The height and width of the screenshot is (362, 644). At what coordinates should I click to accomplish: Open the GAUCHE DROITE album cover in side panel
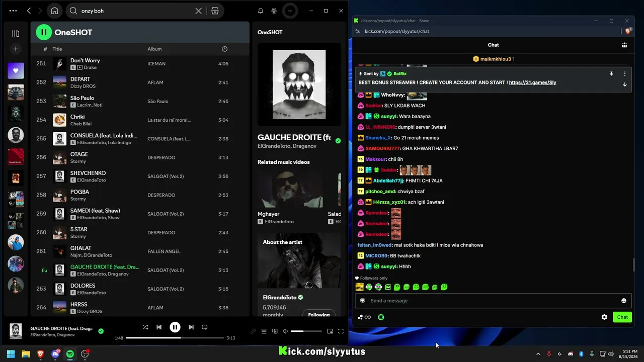(299, 84)
